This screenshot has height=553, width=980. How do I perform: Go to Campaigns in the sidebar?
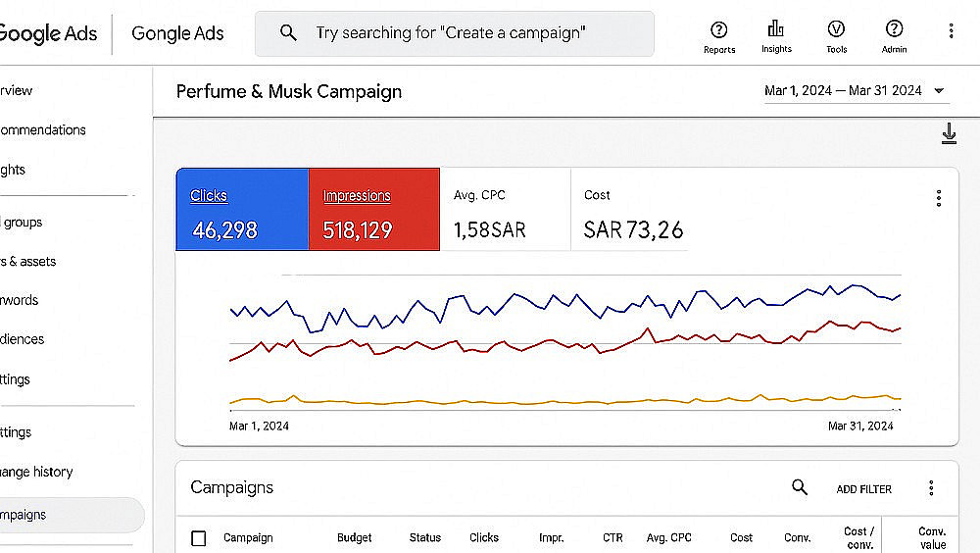coord(24,515)
